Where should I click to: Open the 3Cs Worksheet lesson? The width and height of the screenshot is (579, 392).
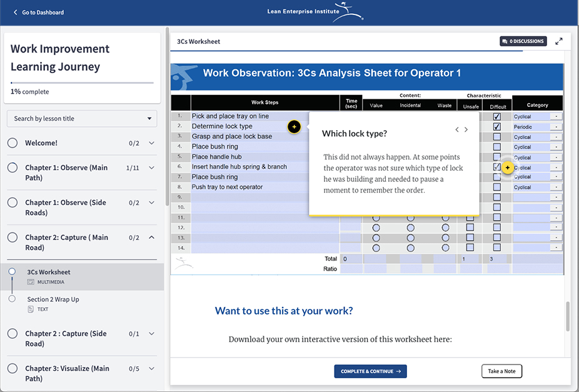pos(49,272)
